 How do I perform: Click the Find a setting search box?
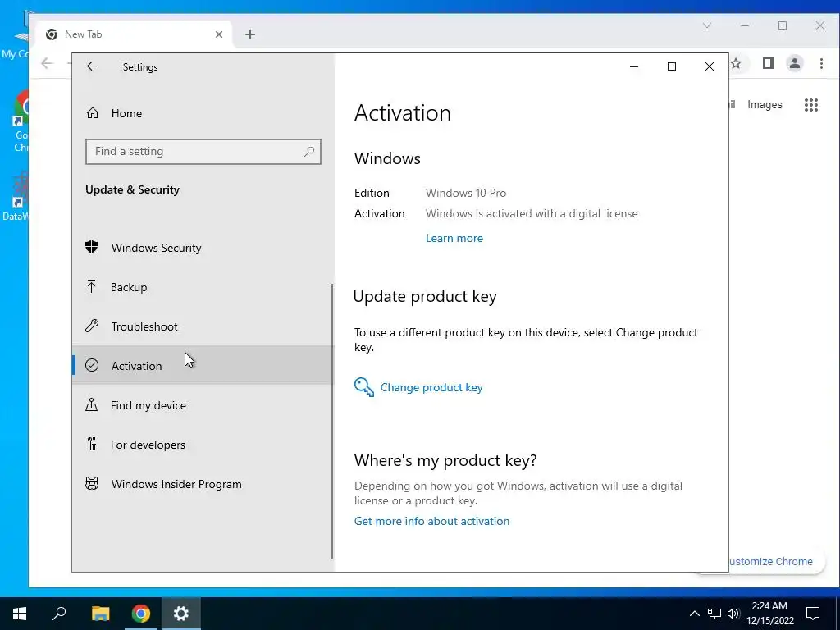(x=203, y=152)
